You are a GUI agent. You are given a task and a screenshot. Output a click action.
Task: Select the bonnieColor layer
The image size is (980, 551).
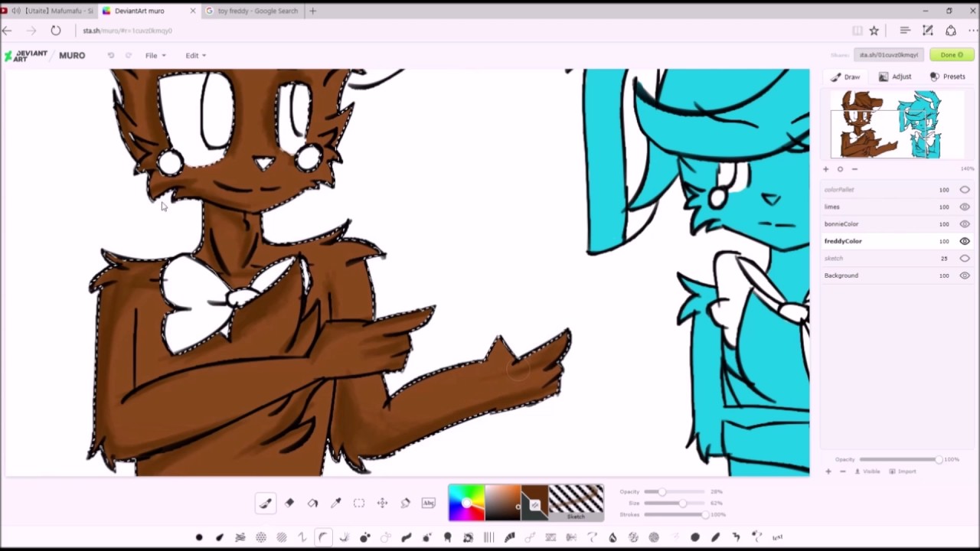(x=897, y=224)
